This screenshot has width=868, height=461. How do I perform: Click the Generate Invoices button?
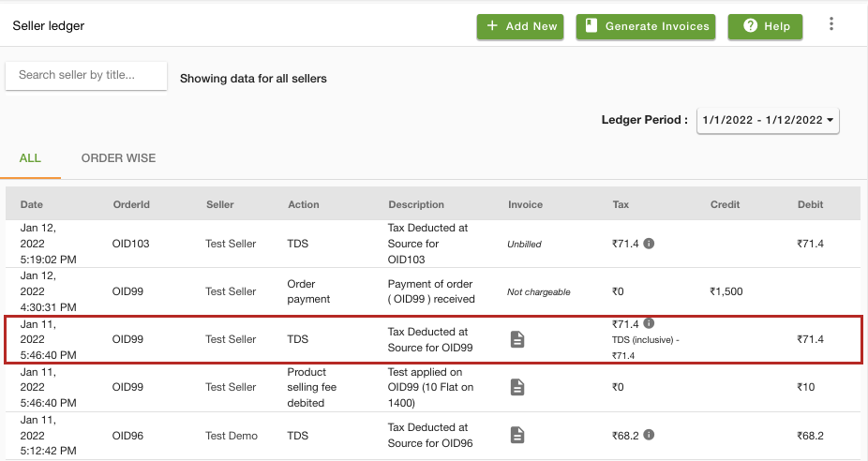[646, 26]
